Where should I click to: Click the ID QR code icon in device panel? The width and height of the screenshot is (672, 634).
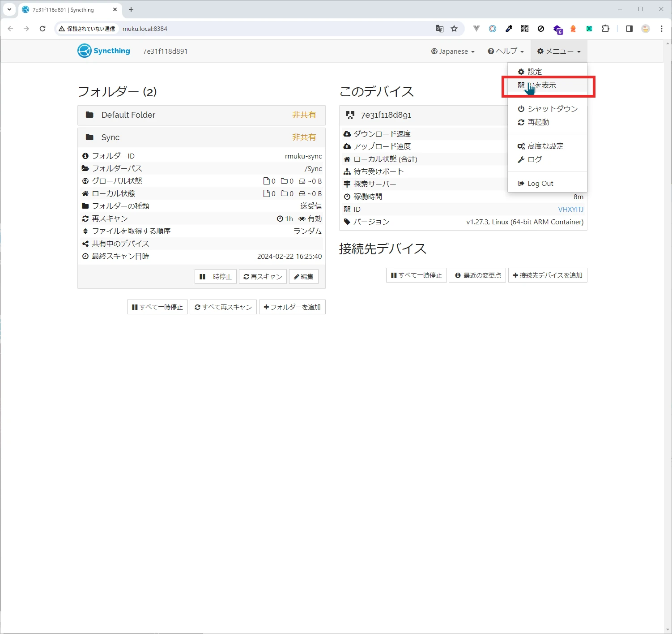tap(347, 209)
